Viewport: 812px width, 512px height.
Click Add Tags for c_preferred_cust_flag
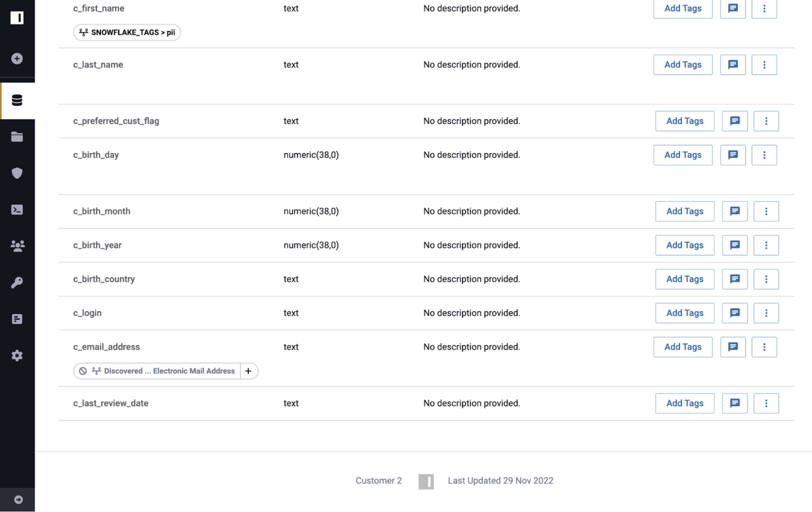tap(684, 121)
